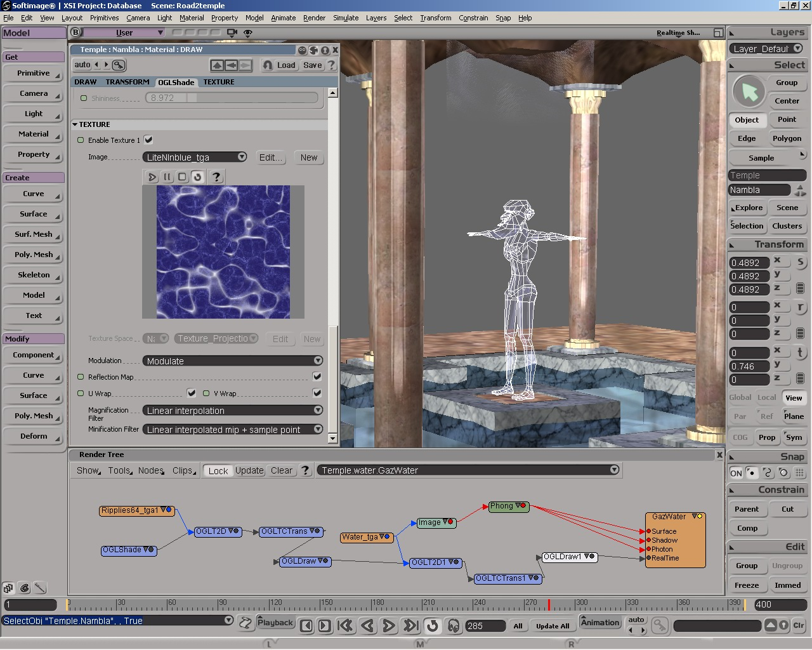Click the revert undo icon next to Load
The width and height of the screenshot is (812, 650).
coord(268,65)
